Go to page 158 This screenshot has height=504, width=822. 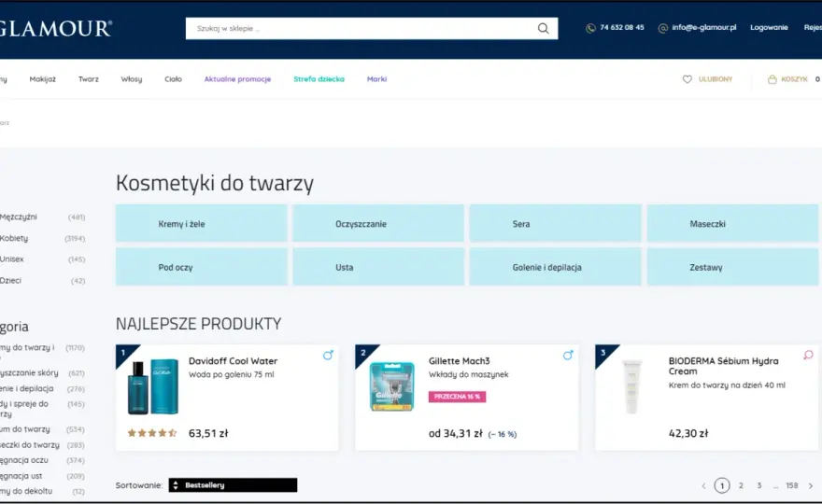[791, 485]
